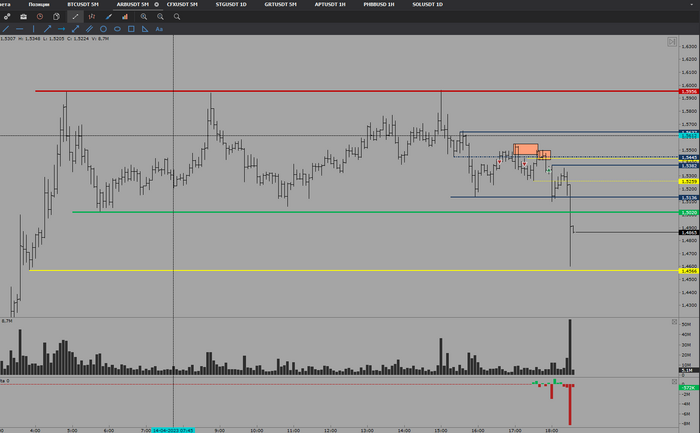Open the orange candlestick chart-type icon
The height and width of the screenshot is (433, 700).
coord(92,17)
